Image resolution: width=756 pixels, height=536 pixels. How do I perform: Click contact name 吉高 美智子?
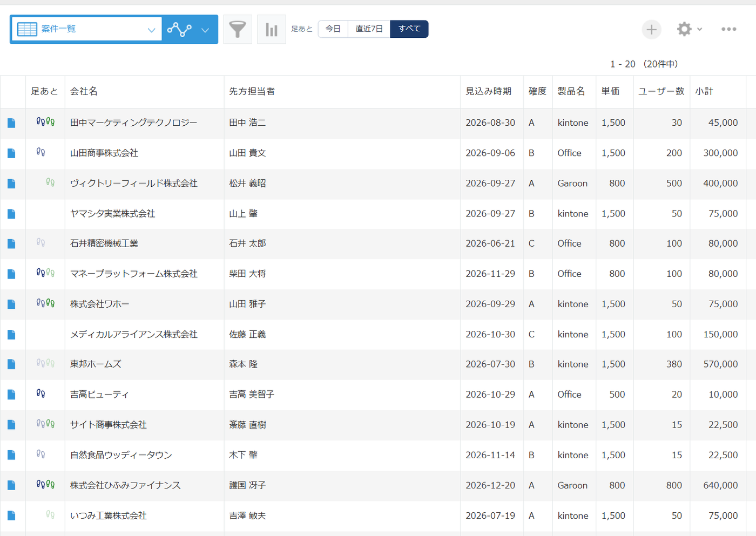click(252, 395)
